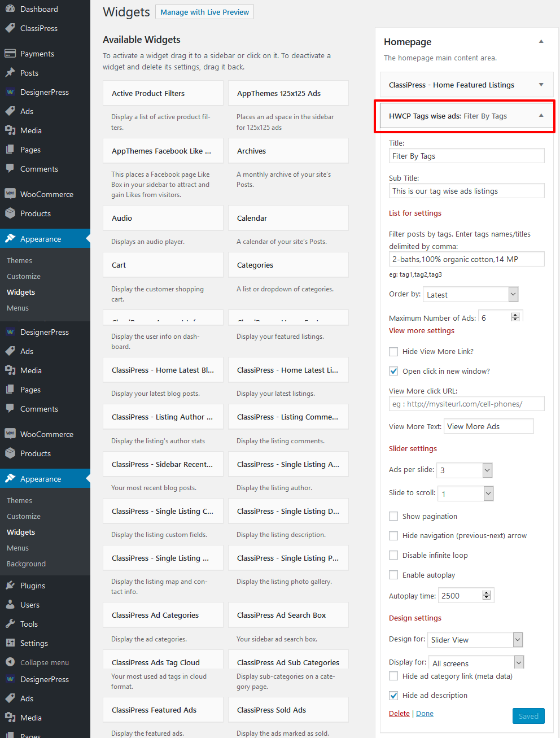Select the AppThemes 125x125 Ads widget
The width and height of the screenshot is (560, 738).
(x=288, y=93)
